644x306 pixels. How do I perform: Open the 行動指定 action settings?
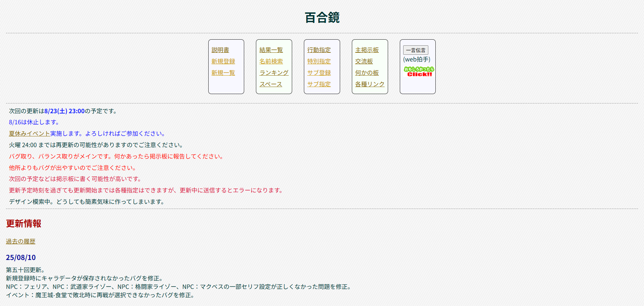tap(319, 50)
